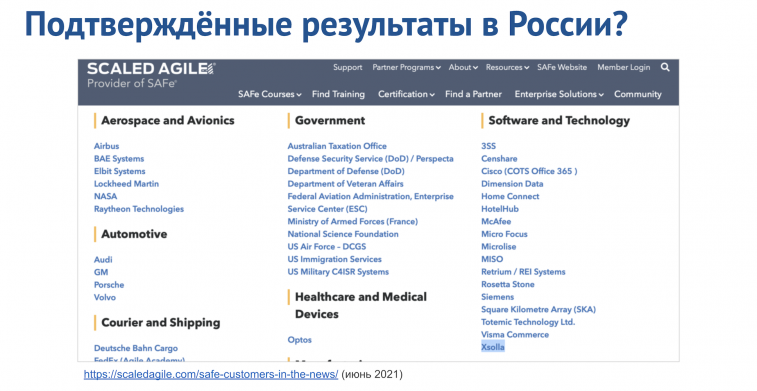
Task: Open the SAFe Courses menu
Action: click(x=269, y=94)
